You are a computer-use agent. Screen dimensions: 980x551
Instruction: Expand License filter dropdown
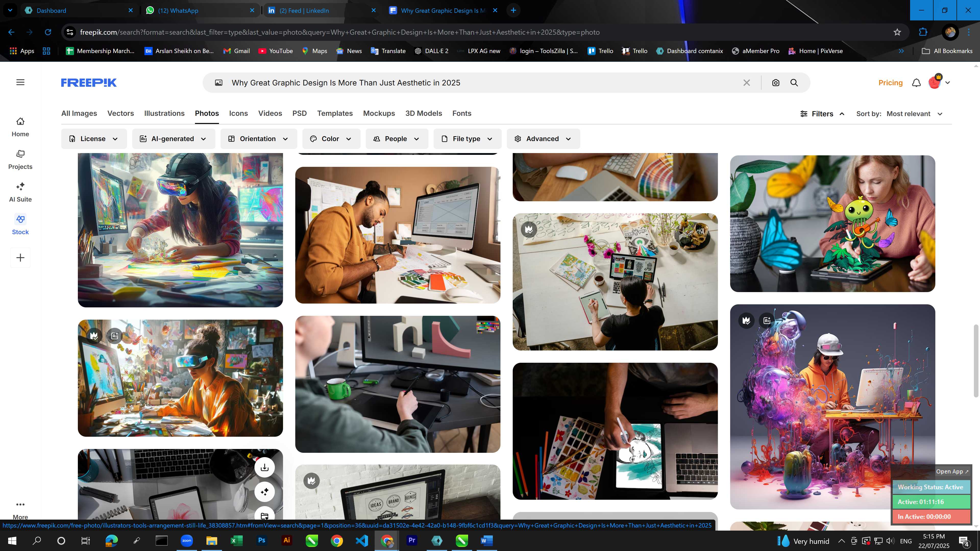(x=94, y=139)
